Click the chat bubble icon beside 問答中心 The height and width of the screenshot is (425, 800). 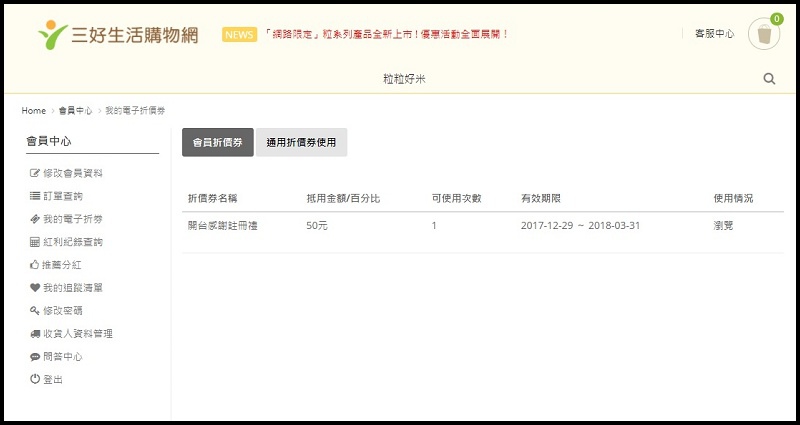(x=35, y=357)
